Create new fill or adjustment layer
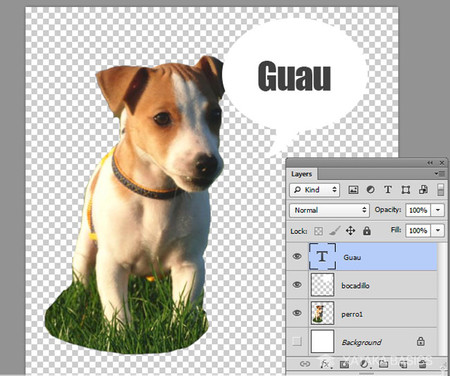450x376 pixels. (x=364, y=364)
